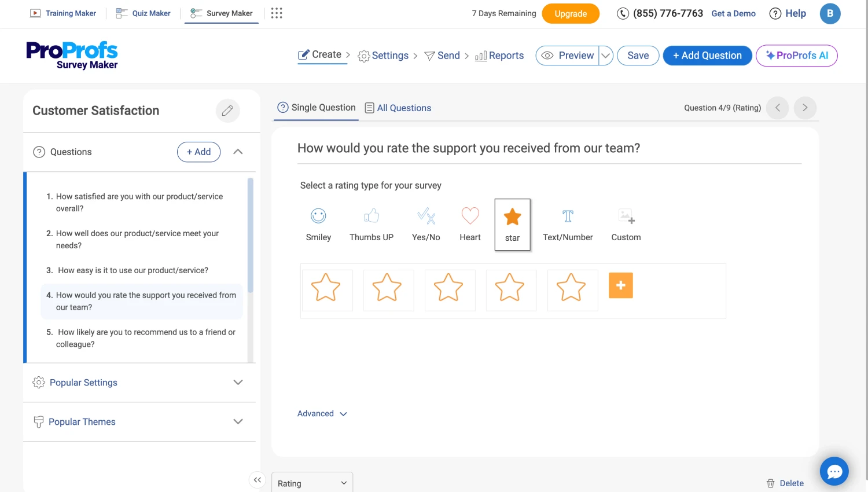Select the Heart rating type
Image resolution: width=868 pixels, height=492 pixels.
coord(470,216)
